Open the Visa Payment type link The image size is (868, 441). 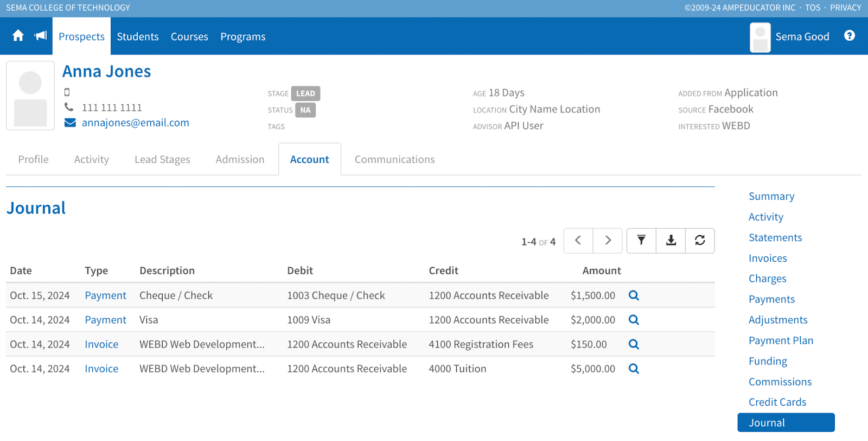[x=105, y=320]
